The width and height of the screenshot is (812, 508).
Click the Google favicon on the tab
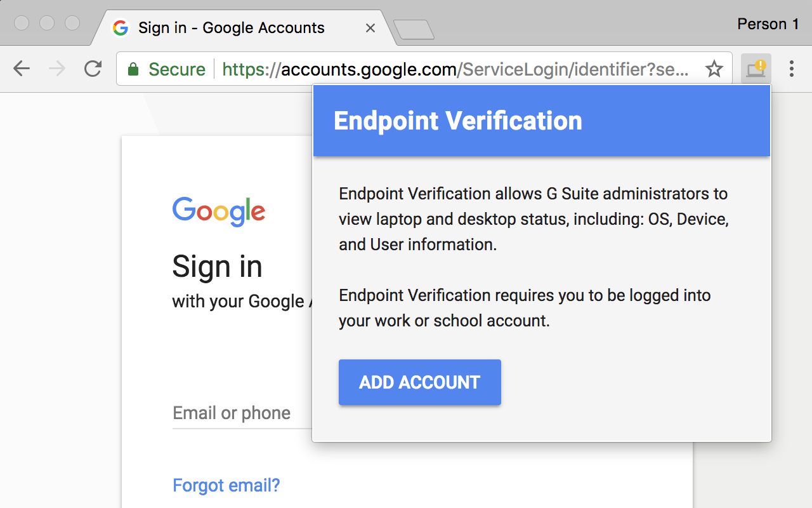(x=120, y=28)
